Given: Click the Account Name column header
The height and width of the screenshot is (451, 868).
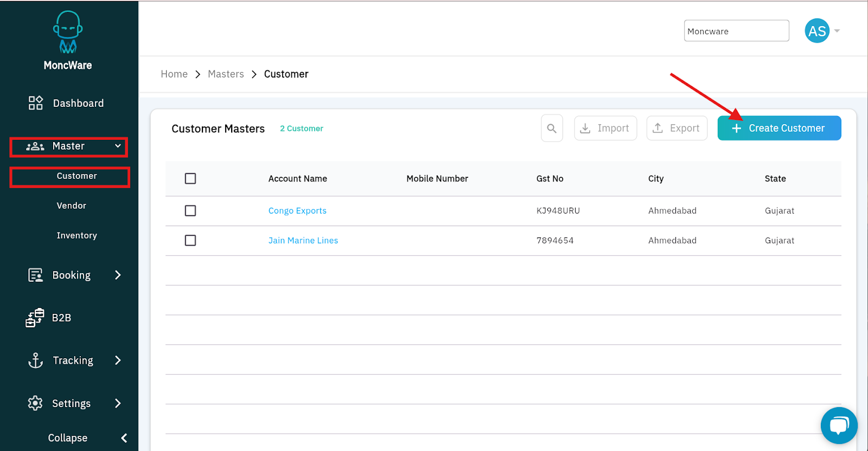Looking at the screenshot, I should pos(298,178).
